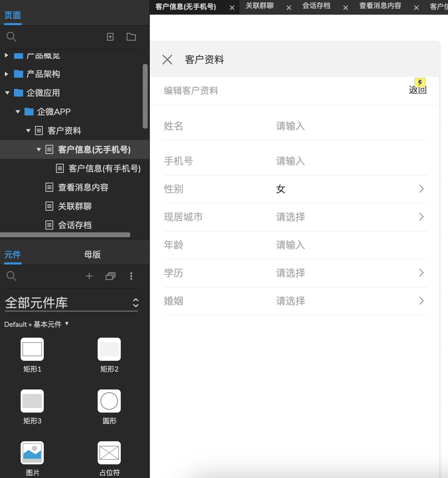Open the 性别 selector chevron
This screenshot has width=448, height=478.
click(x=421, y=189)
